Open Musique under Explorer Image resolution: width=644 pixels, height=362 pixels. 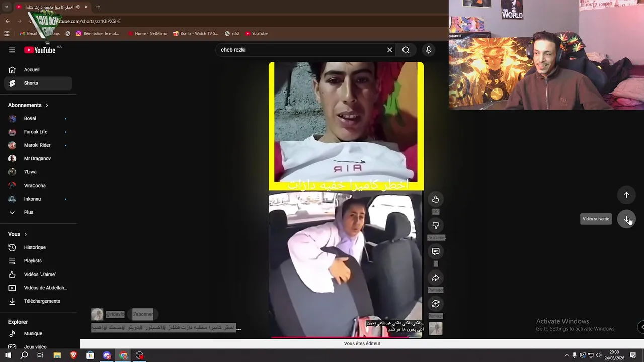tap(38, 333)
